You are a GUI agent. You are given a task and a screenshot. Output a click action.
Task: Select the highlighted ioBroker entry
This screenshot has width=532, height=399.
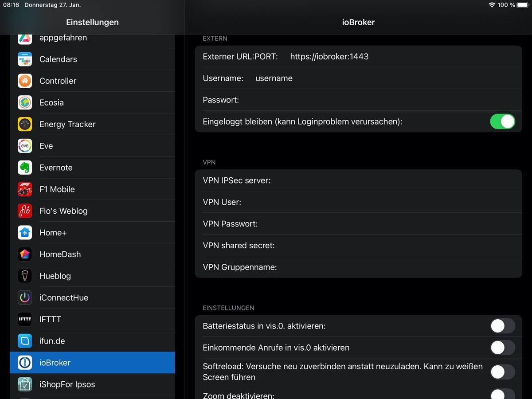pyautogui.click(x=92, y=363)
